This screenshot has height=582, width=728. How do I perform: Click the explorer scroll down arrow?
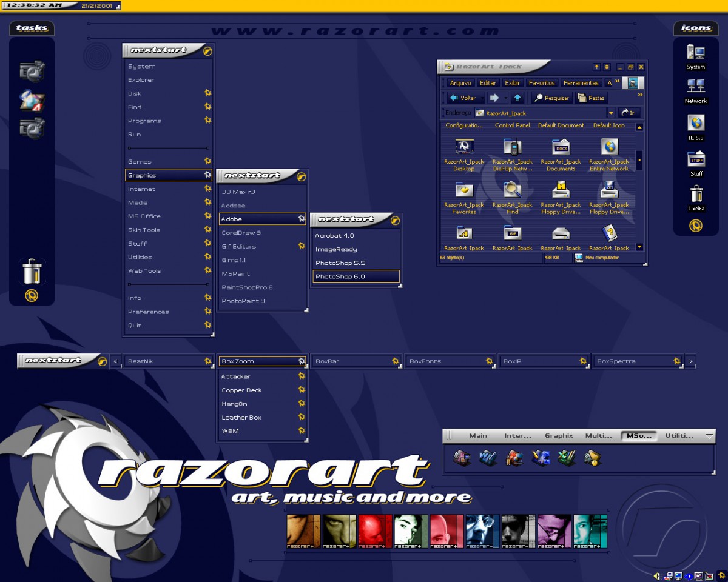click(x=639, y=247)
